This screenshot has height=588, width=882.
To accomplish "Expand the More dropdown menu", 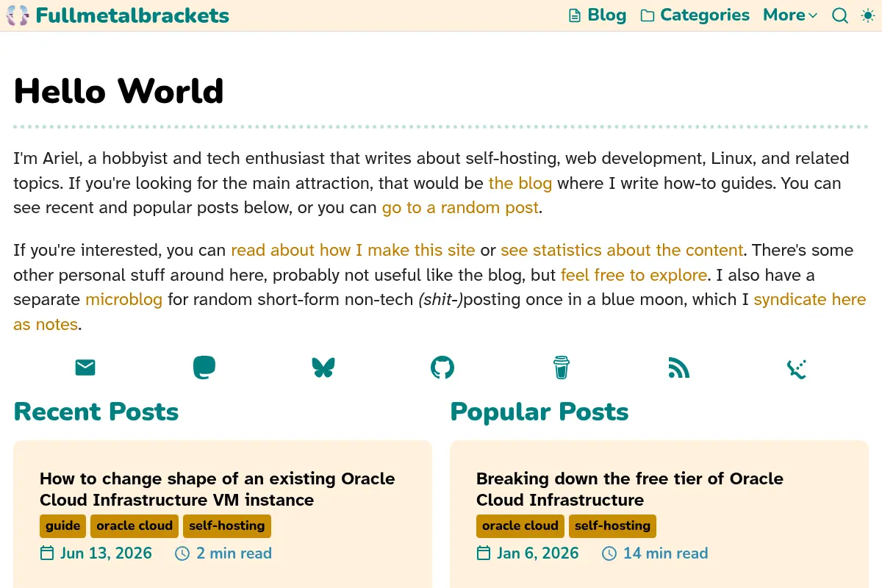I will tap(790, 15).
